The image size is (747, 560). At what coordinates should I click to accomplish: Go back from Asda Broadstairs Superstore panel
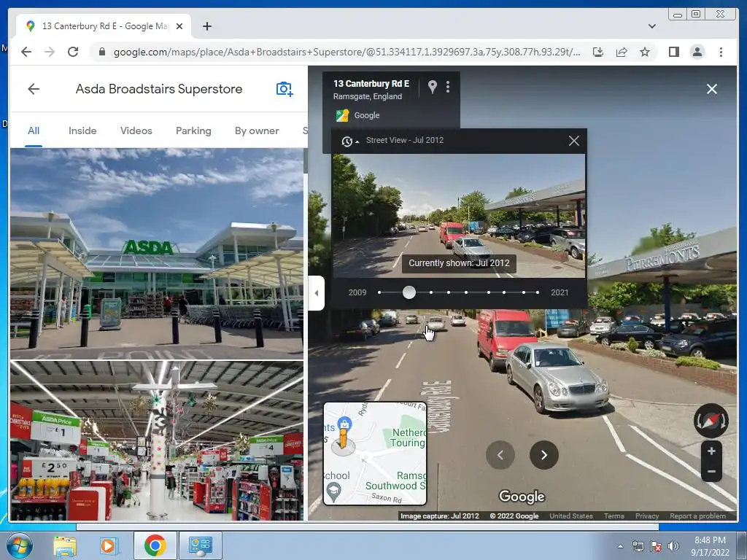(34, 89)
